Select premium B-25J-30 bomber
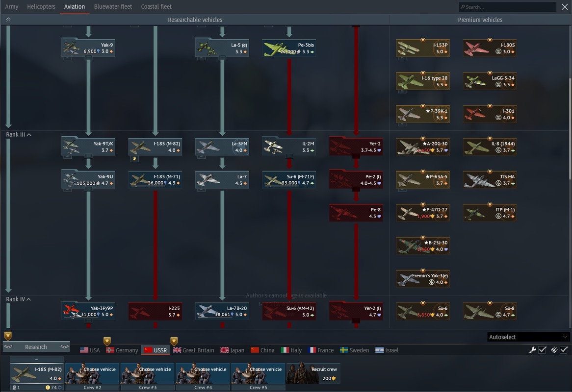This screenshot has height=392, width=572. point(423,245)
